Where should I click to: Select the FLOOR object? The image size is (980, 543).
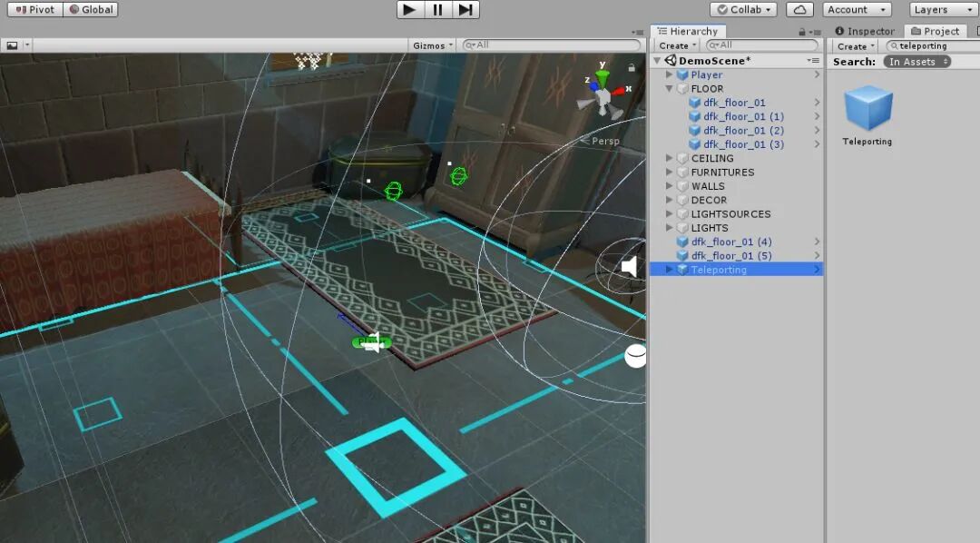[707, 88]
